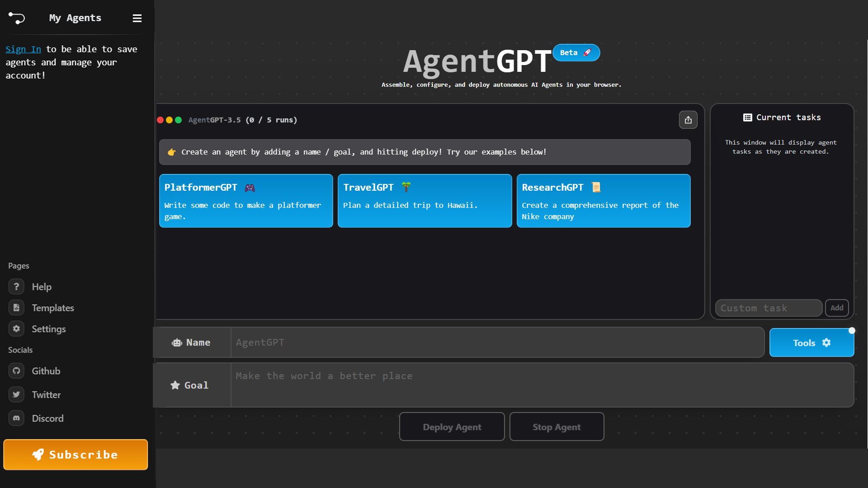Select the TravelGPT Hawaii example

coord(425,201)
